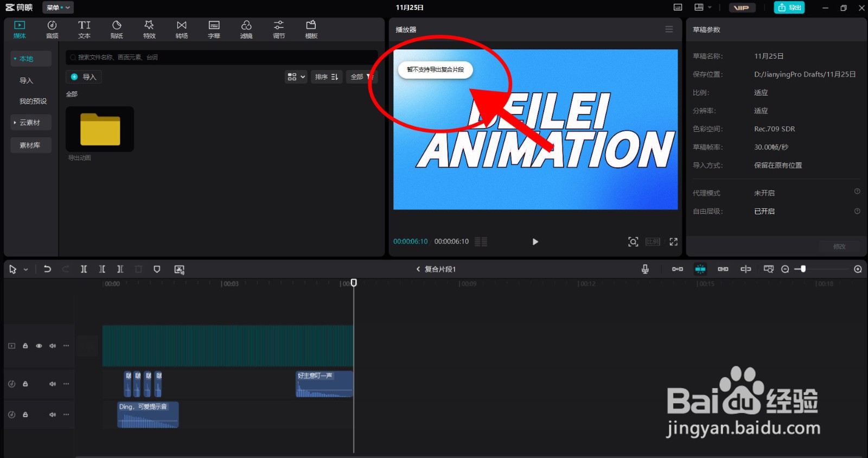Zoom out the timeline with minus icon
Image resolution: width=868 pixels, height=458 pixels.
(x=785, y=269)
